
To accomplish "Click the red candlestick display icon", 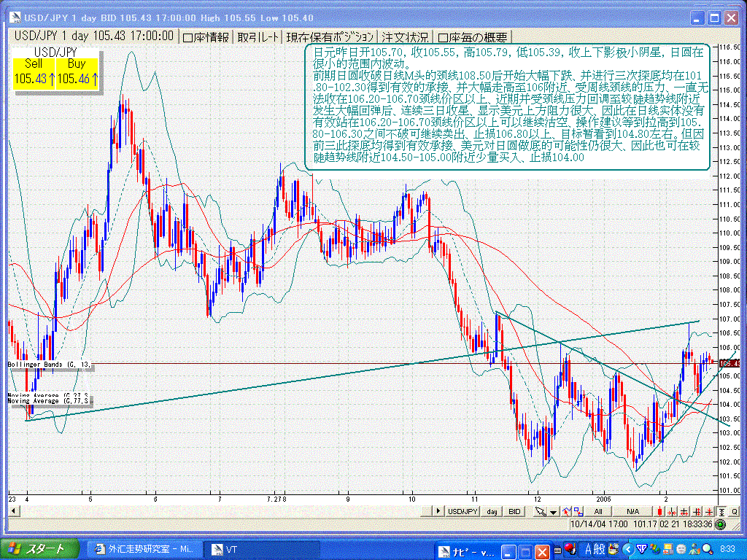I will [x=659, y=511].
